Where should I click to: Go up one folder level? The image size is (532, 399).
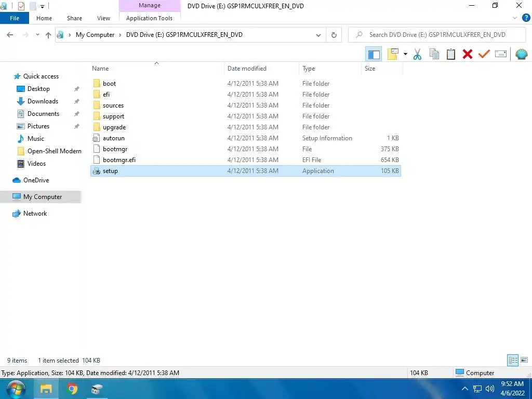[48, 35]
